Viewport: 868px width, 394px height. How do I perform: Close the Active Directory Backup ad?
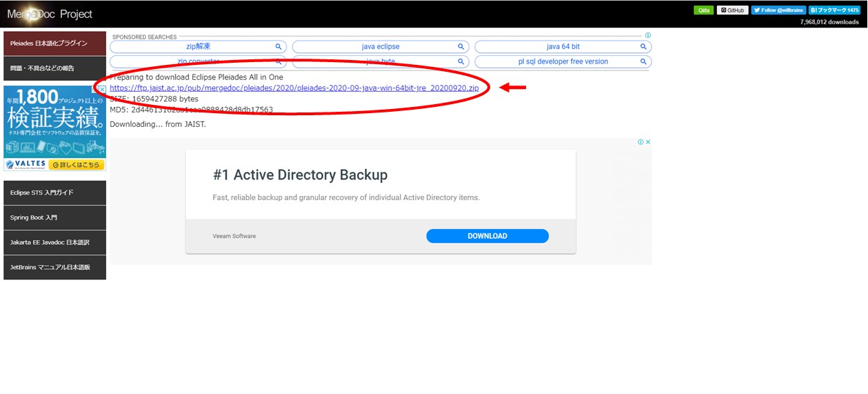point(648,142)
